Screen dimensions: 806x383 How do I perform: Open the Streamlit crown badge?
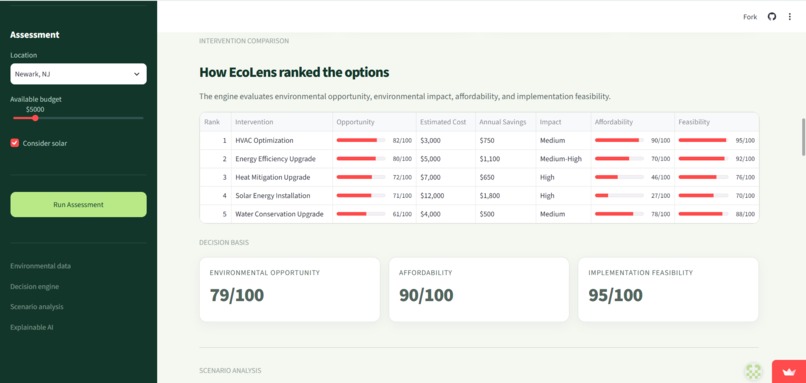[x=789, y=371]
